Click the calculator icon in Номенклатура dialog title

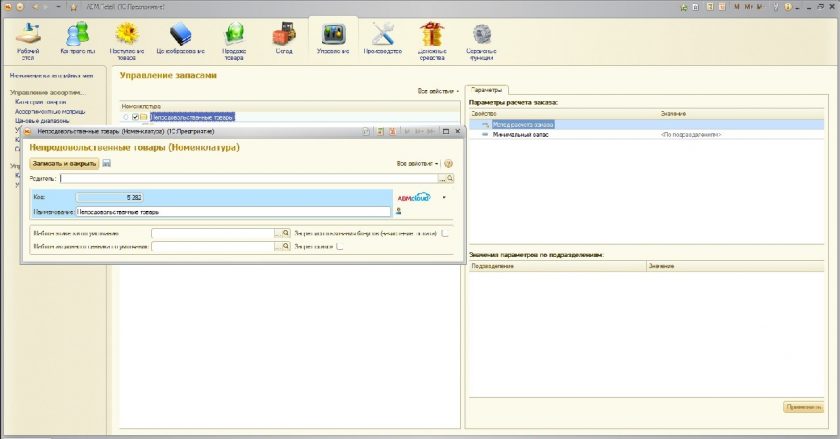click(x=380, y=131)
